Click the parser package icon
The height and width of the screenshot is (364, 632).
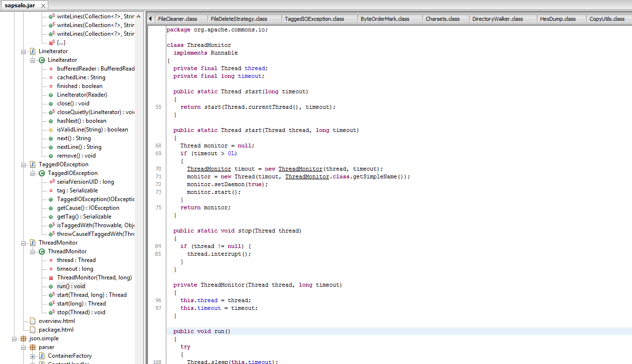32,347
